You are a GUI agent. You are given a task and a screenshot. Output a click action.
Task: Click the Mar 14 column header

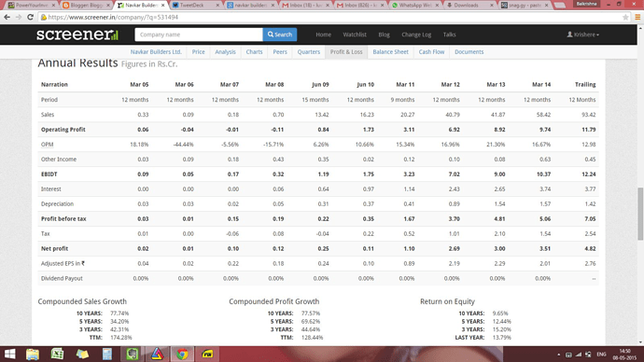[x=541, y=85]
